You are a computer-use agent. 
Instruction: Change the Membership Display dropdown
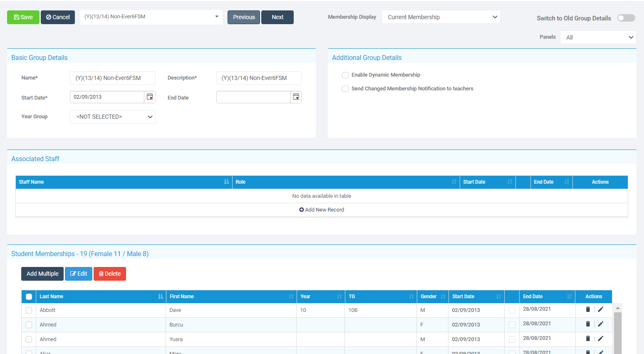(441, 17)
